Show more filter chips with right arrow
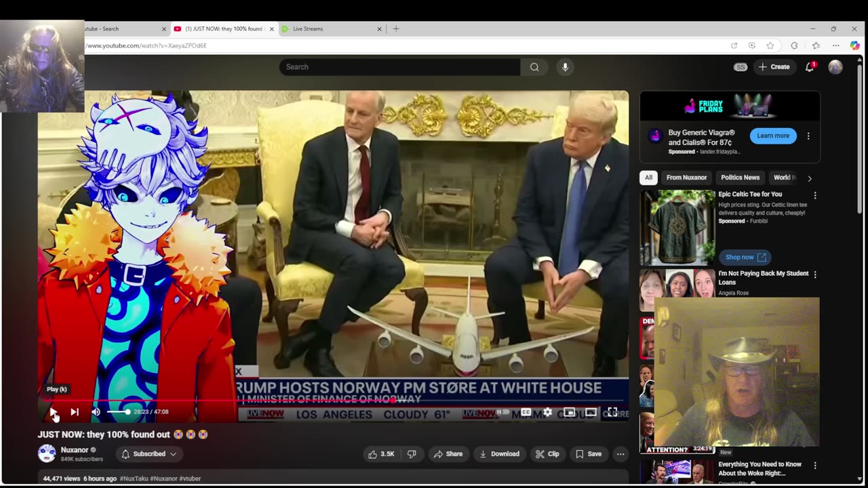 (x=809, y=178)
